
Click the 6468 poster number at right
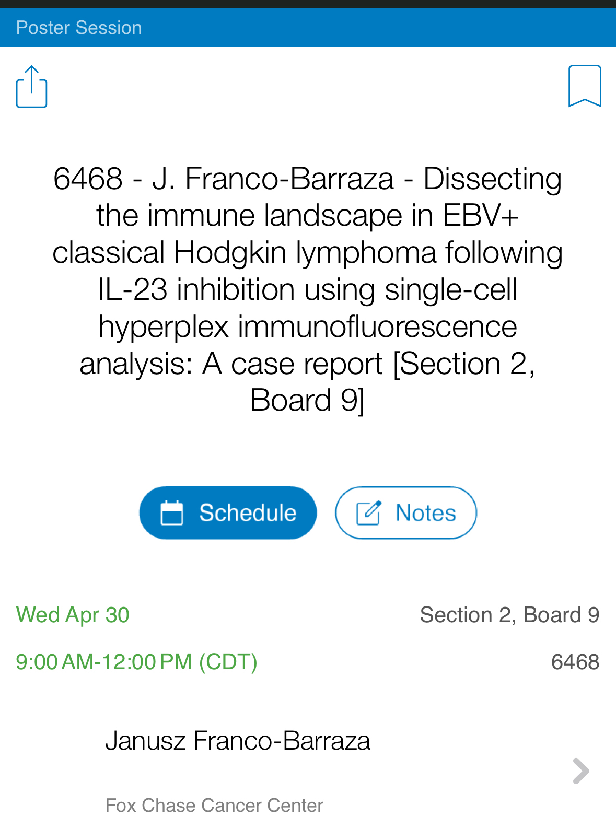pyautogui.click(x=575, y=662)
